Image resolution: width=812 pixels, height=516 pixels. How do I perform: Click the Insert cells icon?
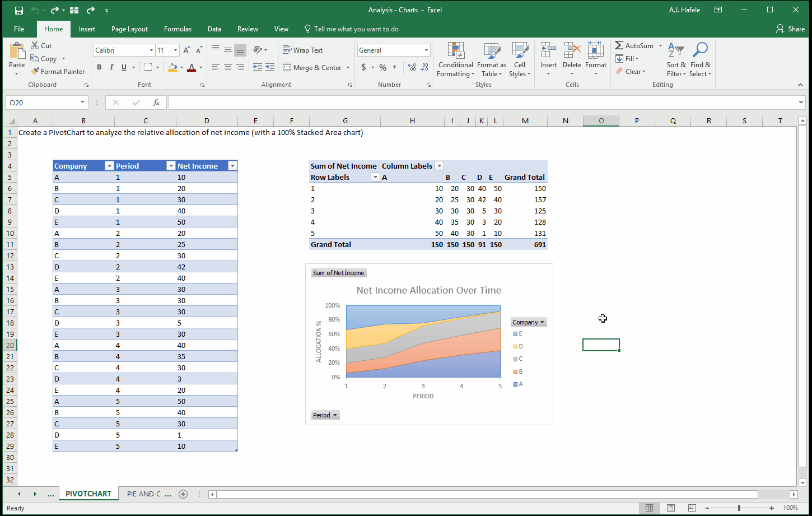click(x=548, y=50)
